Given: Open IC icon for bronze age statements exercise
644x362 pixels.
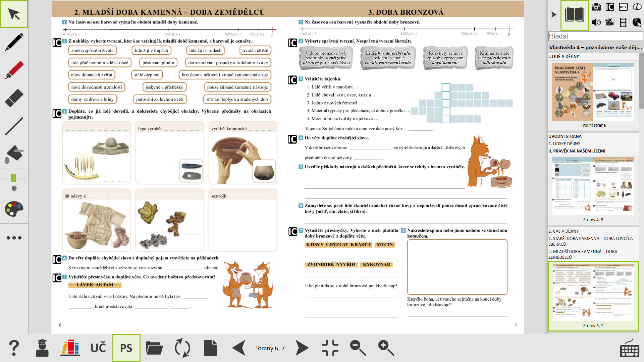Looking at the screenshot, I should pos(292,43).
